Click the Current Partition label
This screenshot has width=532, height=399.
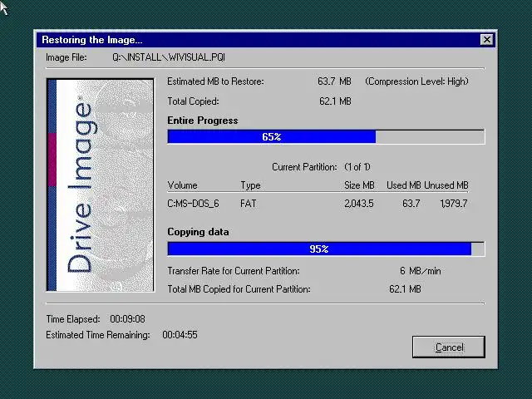click(304, 167)
